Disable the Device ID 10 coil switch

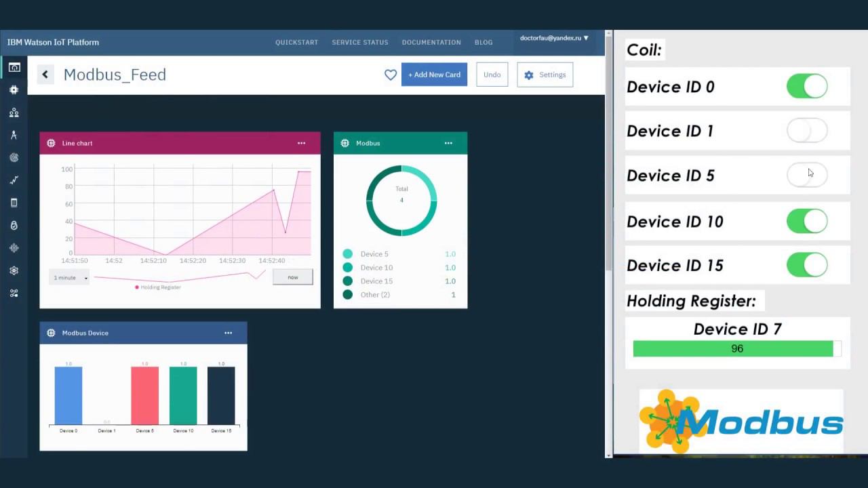point(807,221)
